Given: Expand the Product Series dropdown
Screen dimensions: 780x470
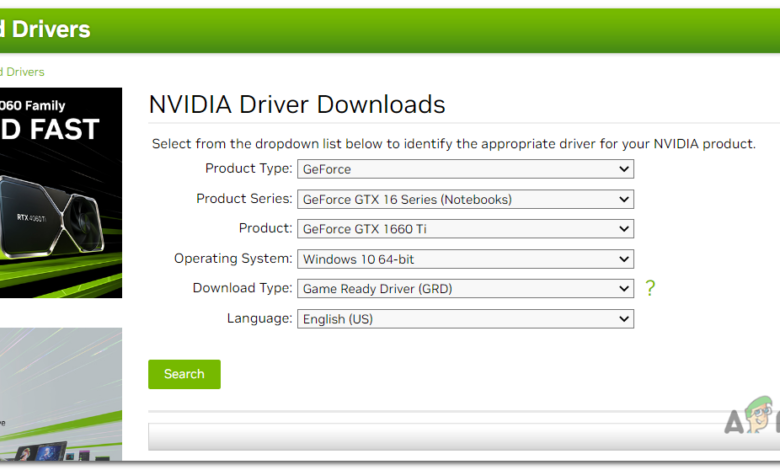Looking at the screenshot, I should (465, 199).
